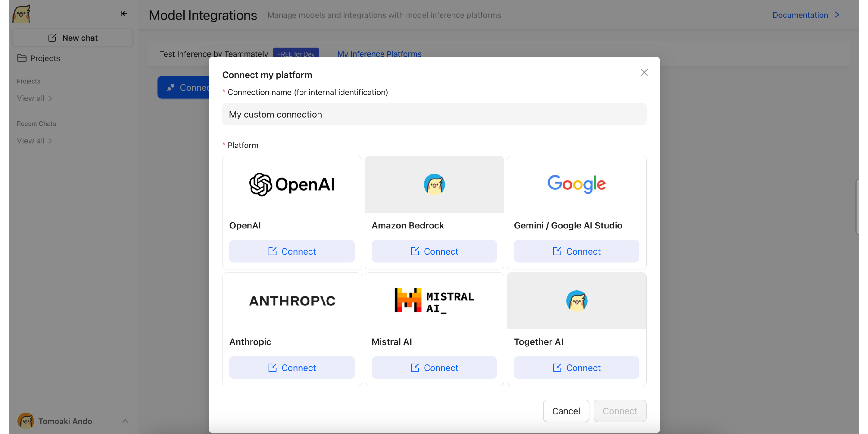Connect the Together AI platform
Screen dimensions: 868x434
[x=576, y=368]
